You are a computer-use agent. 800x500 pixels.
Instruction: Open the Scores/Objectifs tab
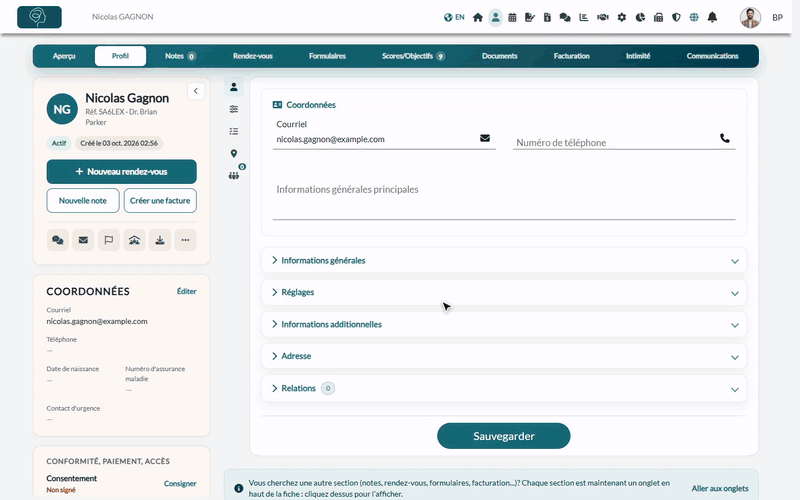click(x=413, y=56)
